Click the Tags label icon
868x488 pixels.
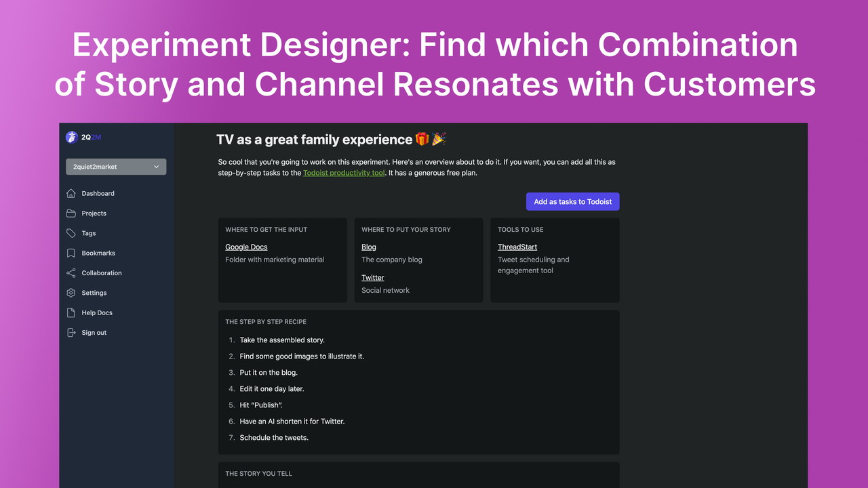(71, 233)
